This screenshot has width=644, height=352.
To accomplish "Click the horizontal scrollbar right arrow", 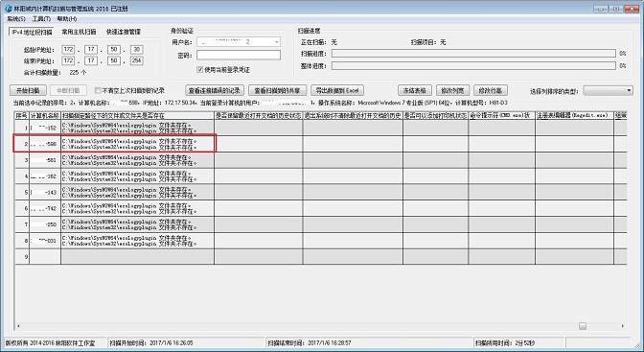I will [x=623, y=326].
